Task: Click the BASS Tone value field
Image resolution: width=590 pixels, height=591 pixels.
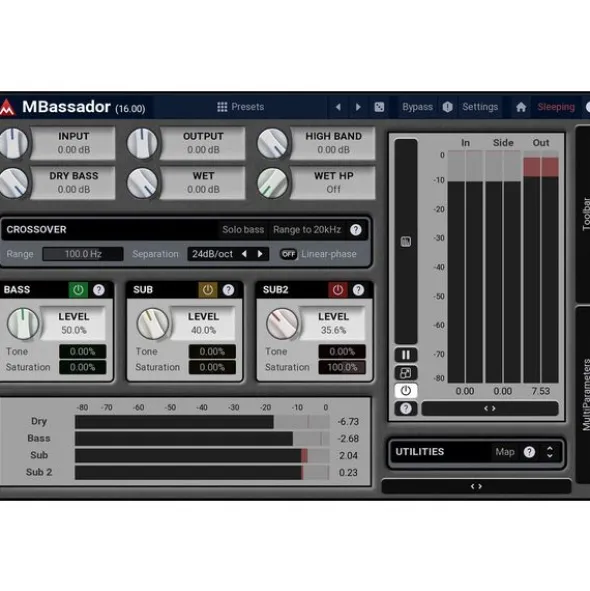Action: click(x=83, y=352)
